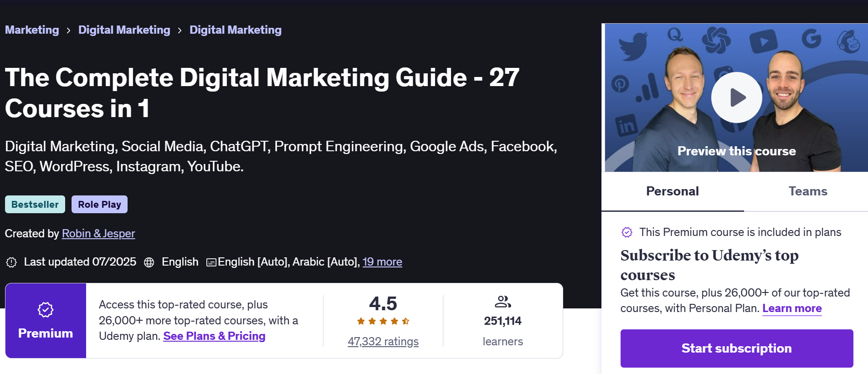Screen dimensions: 868x374
Task: Click the globe language icon
Action: (x=149, y=262)
